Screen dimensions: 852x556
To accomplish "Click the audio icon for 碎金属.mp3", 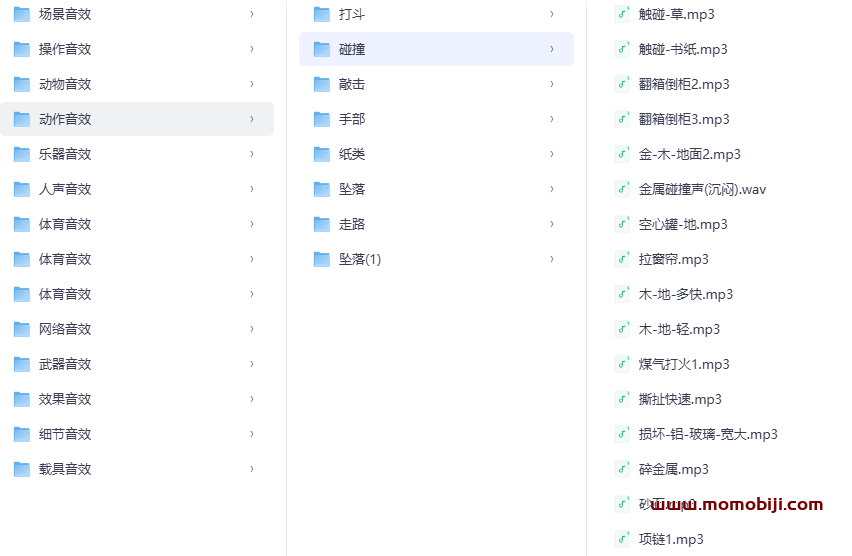I will (x=621, y=469).
